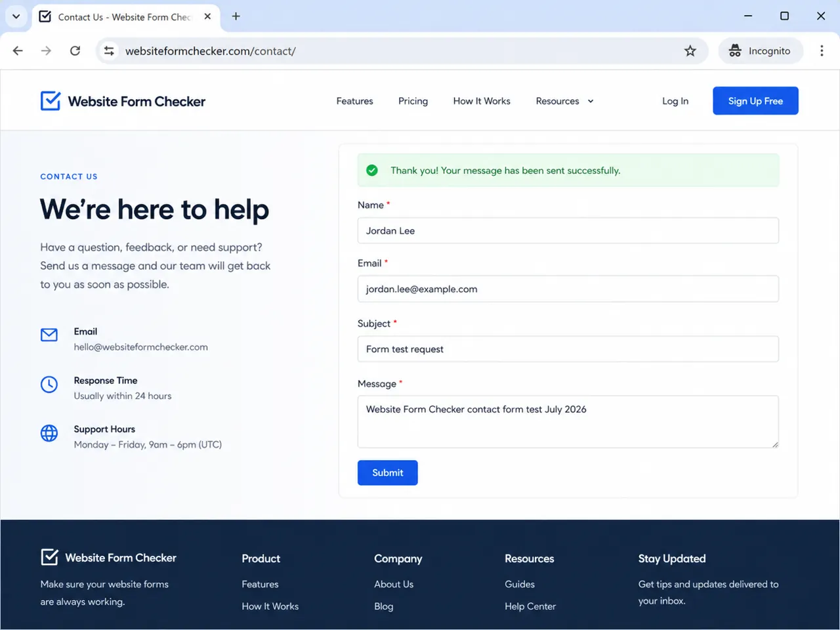Bookmark this page with the star icon
840x630 pixels.
690,51
